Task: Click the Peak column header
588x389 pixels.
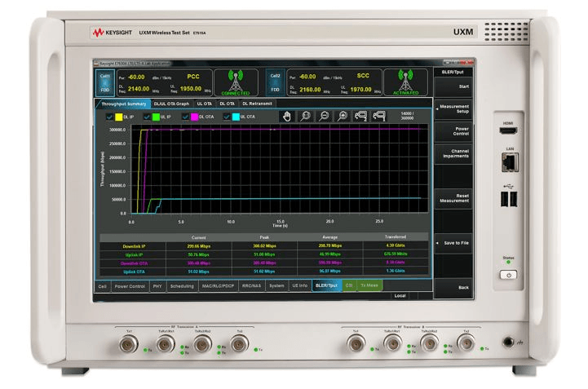Action: coord(264,237)
